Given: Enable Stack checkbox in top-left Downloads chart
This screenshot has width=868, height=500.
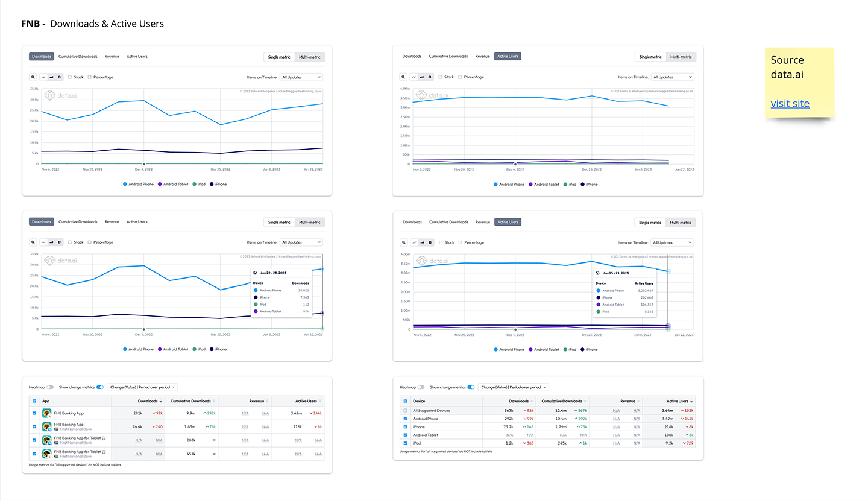Looking at the screenshot, I should [70, 77].
